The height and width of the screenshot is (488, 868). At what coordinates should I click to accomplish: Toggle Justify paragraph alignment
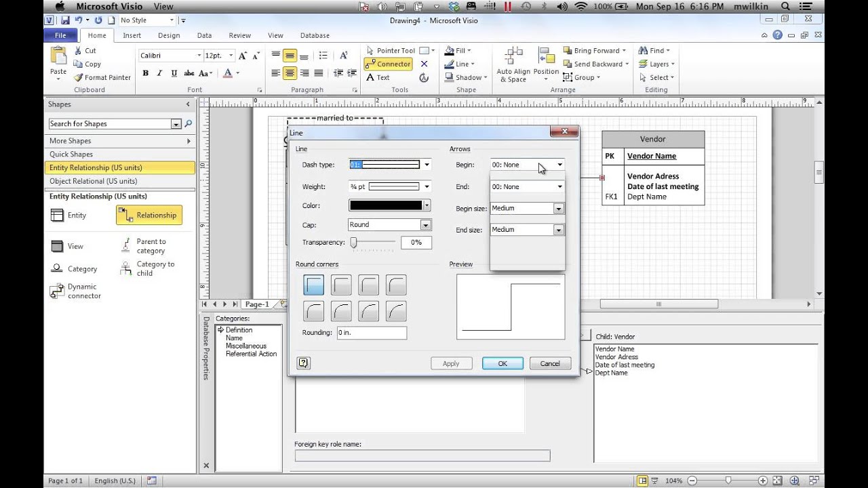coord(318,73)
